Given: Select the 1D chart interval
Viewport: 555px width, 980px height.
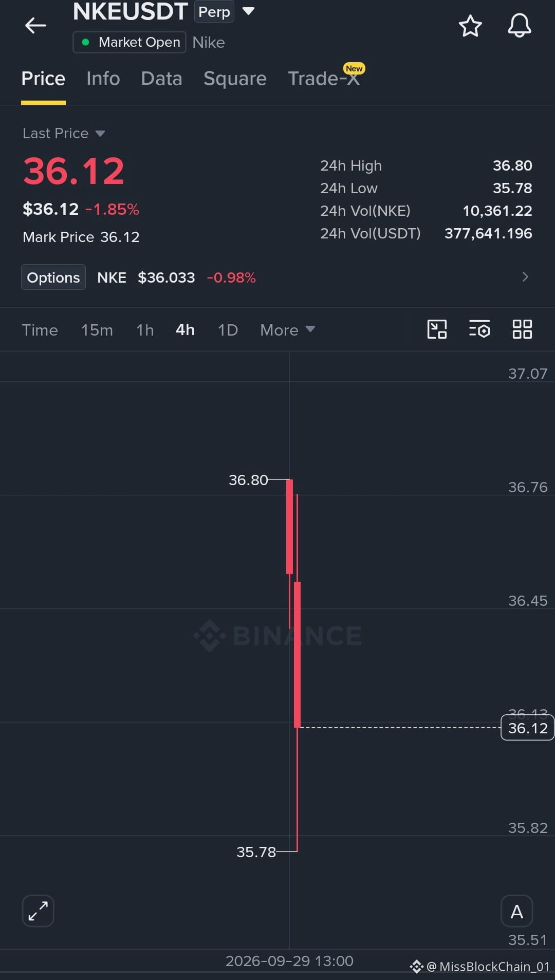Looking at the screenshot, I should [228, 330].
